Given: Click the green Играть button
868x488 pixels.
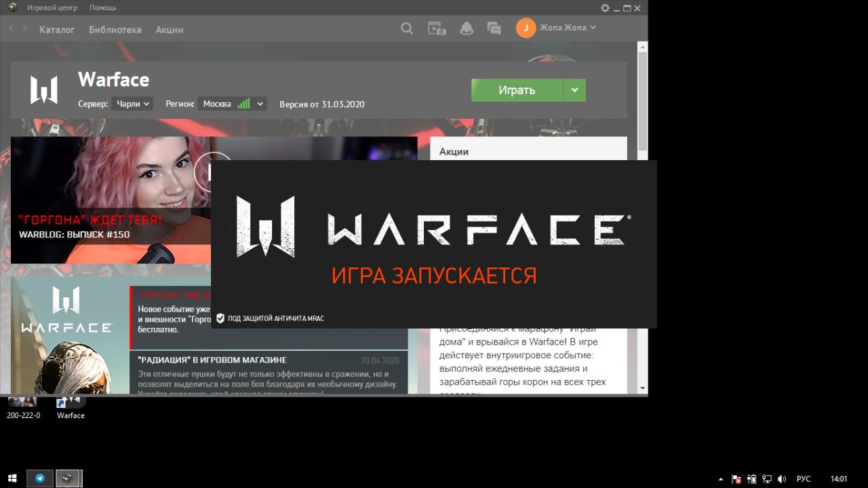Looking at the screenshot, I should pyautogui.click(x=517, y=90).
